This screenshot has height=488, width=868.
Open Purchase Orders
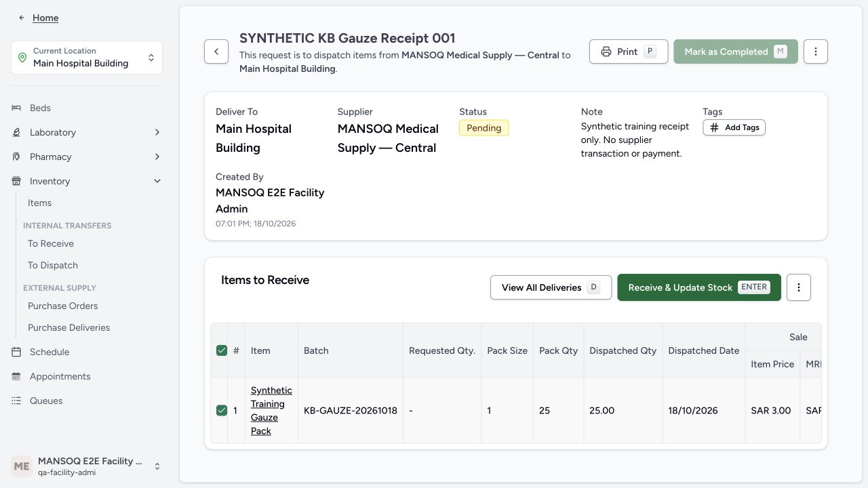[62, 306]
